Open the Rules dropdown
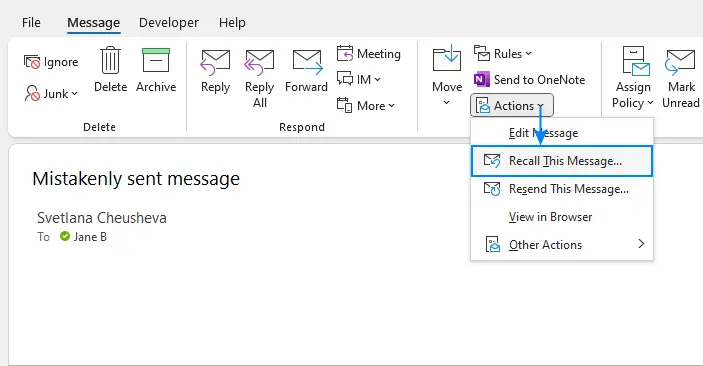703x366 pixels. point(503,53)
